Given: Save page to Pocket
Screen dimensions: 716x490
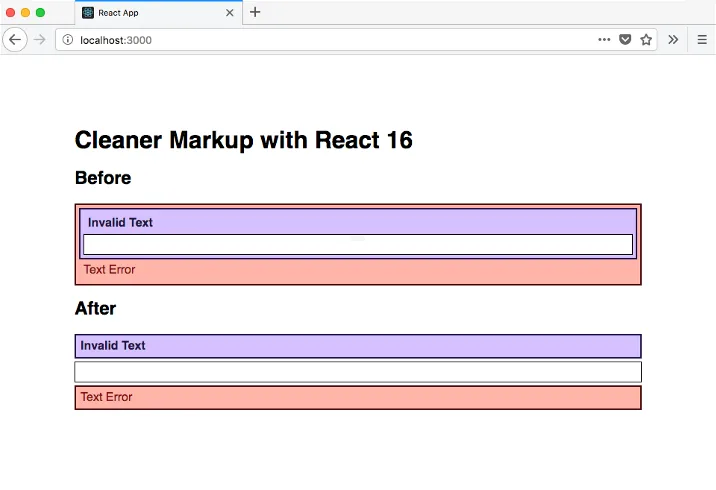Looking at the screenshot, I should click(625, 40).
